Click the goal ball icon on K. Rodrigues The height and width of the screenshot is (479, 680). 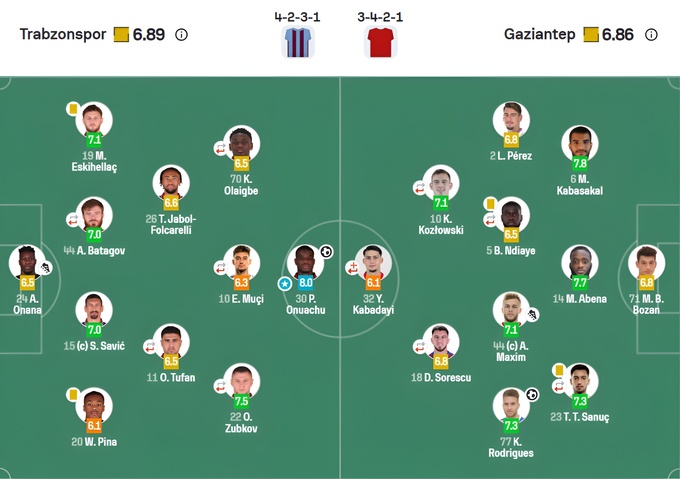pyautogui.click(x=532, y=394)
